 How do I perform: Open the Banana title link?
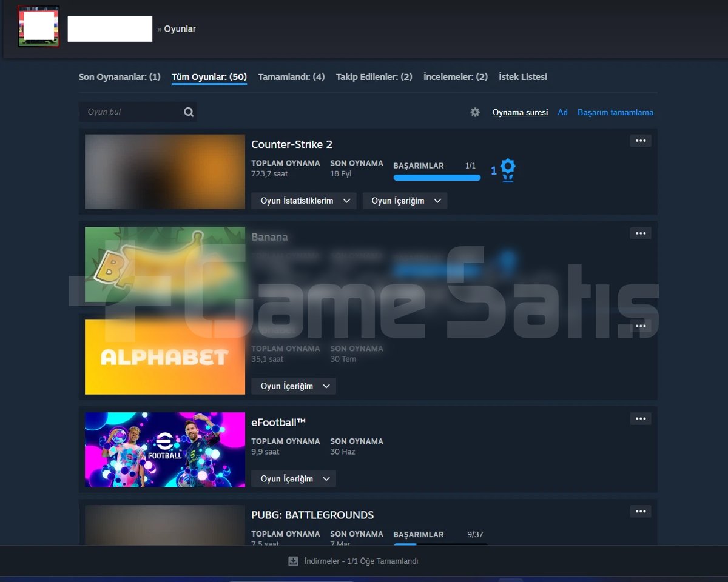point(269,237)
